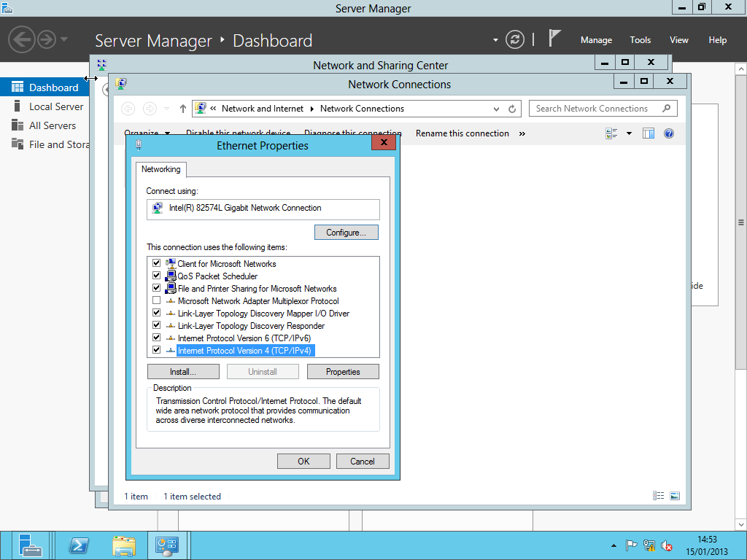
Task: Open the change view dropdown arrow
Action: 629,133
